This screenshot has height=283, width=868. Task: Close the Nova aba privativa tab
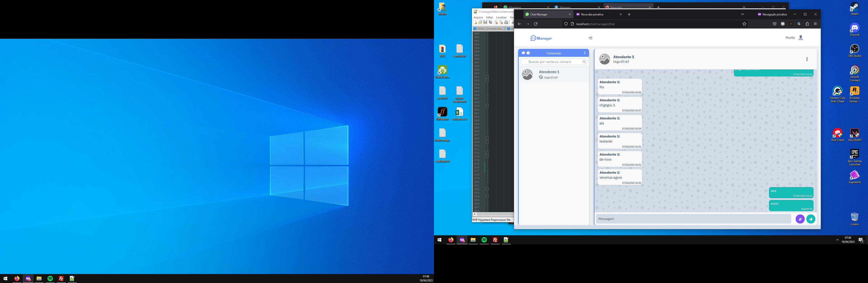click(x=621, y=14)
